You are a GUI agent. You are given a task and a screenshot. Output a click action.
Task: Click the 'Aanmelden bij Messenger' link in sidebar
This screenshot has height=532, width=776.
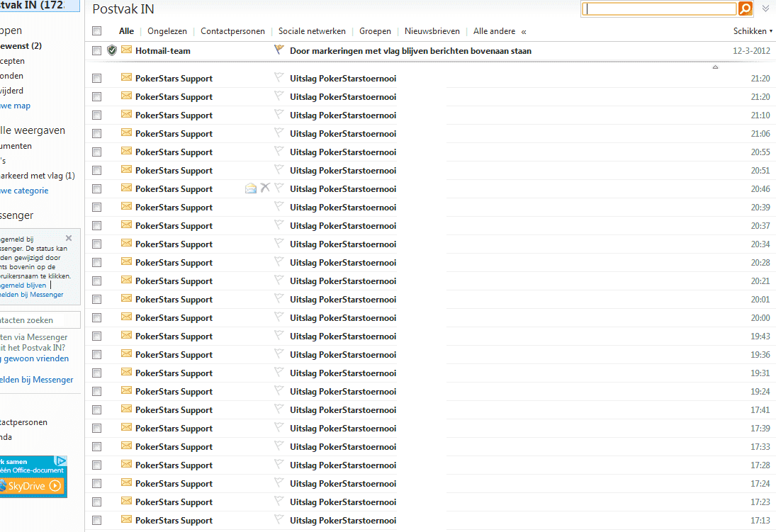pyautogui.click(x=35, y=380)
